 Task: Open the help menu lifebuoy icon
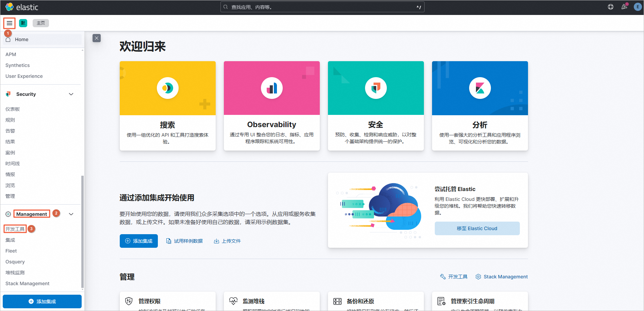(611, 7)
